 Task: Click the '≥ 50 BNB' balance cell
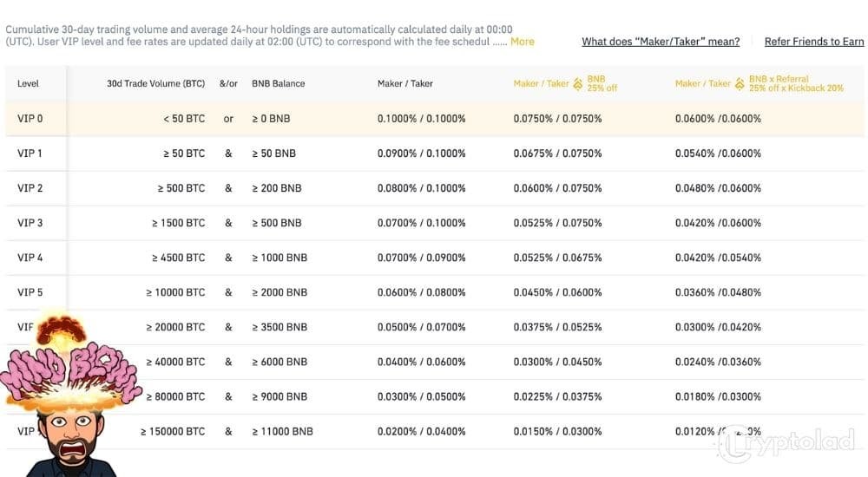[274, 154]
